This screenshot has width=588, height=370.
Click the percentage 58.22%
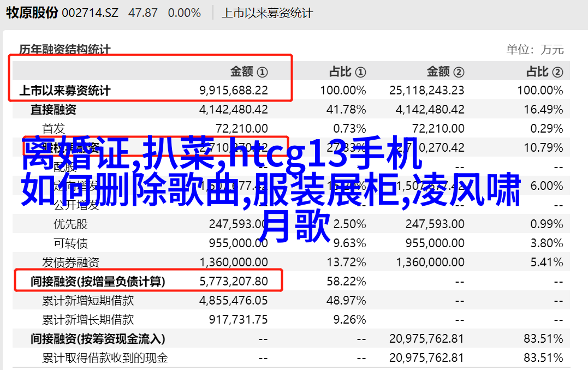(346, 282)
